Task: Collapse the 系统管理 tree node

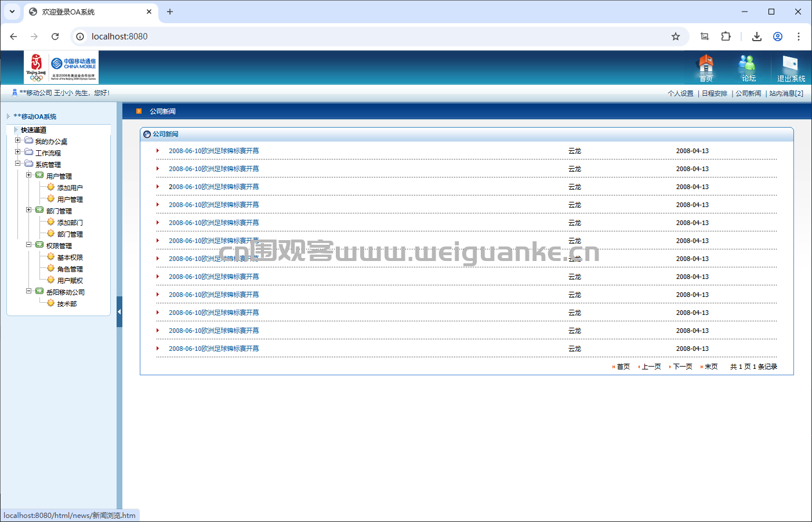Action: [17, 164]
